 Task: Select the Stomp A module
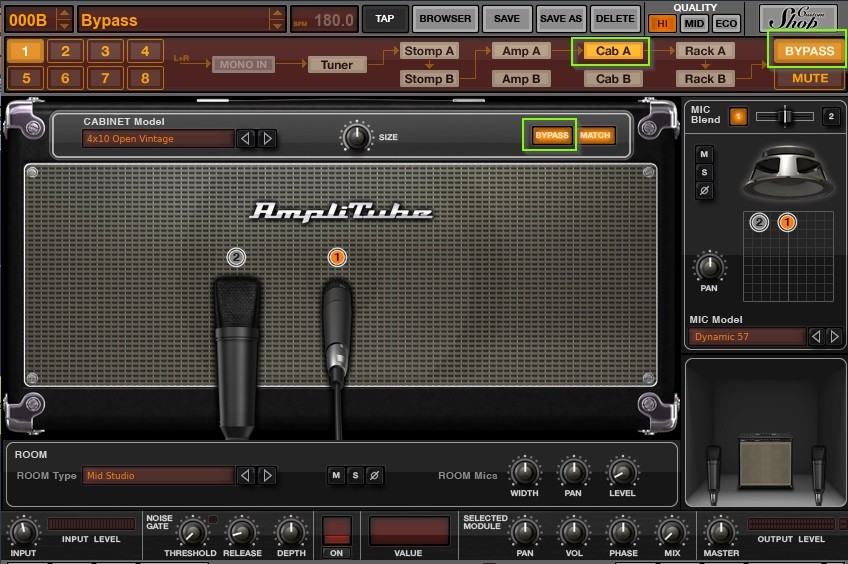point(429,51)
